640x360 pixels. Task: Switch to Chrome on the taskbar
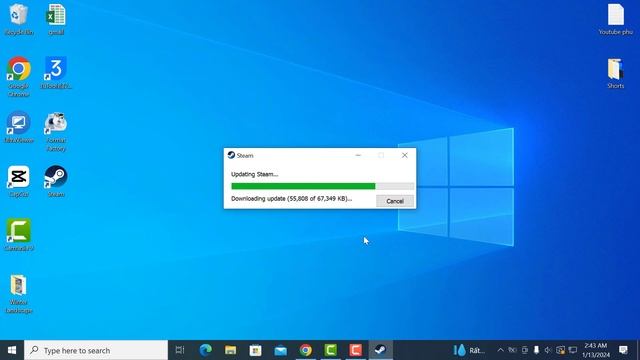click(306, 350)
